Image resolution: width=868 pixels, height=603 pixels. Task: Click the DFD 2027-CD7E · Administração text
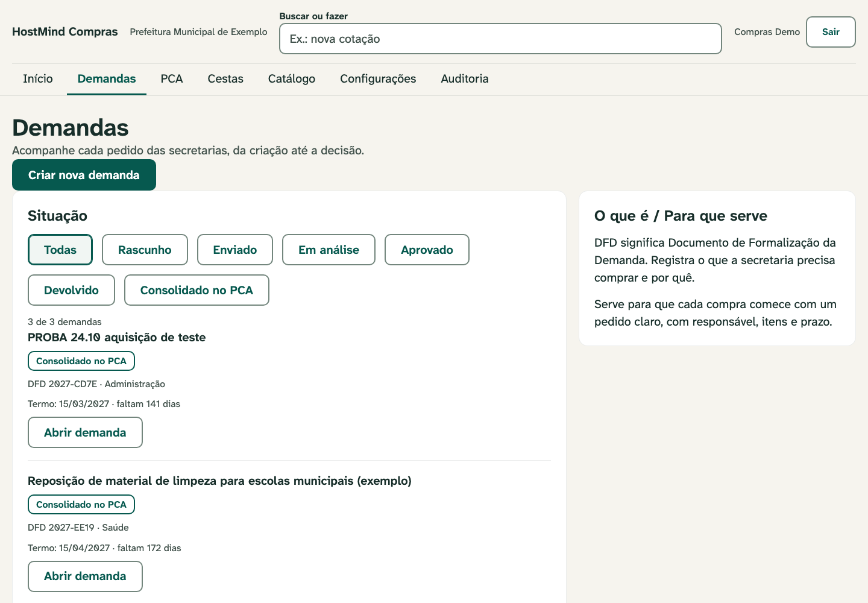[x=96, y=384]
